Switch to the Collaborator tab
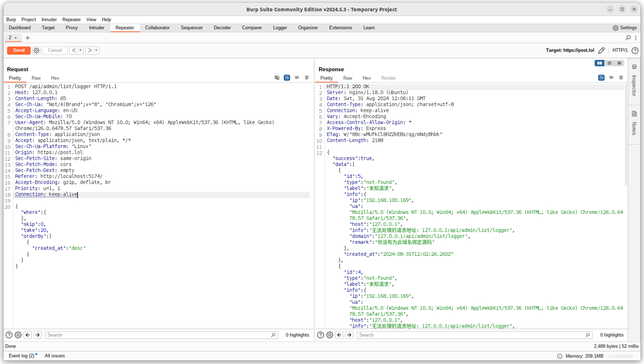Viewport: 644px width, 364px height. (x=157, y=28)
